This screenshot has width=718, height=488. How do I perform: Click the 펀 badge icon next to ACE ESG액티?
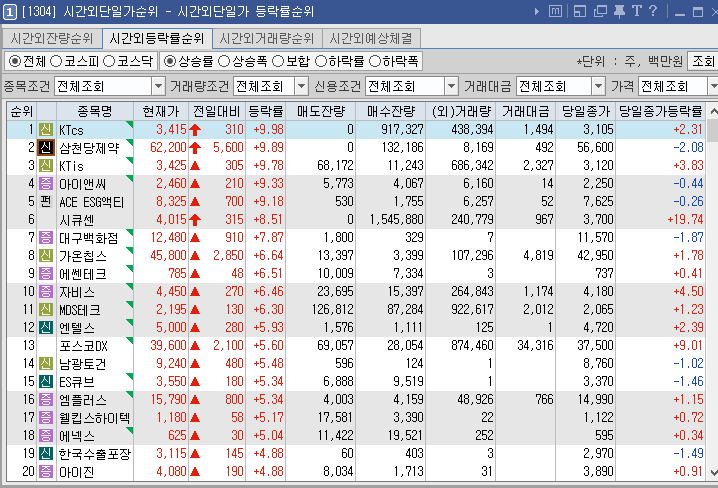point(45,201)
